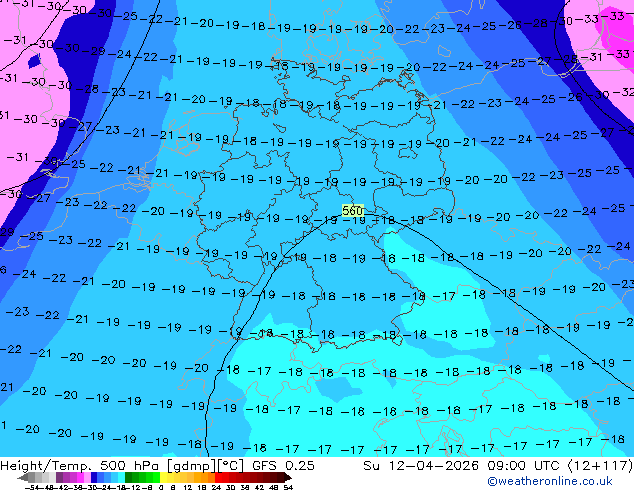Click the '[gdmp]' unit label
The width and height of the screenshot is (634, 490).
pyautogui.click(x=192, y=466)
